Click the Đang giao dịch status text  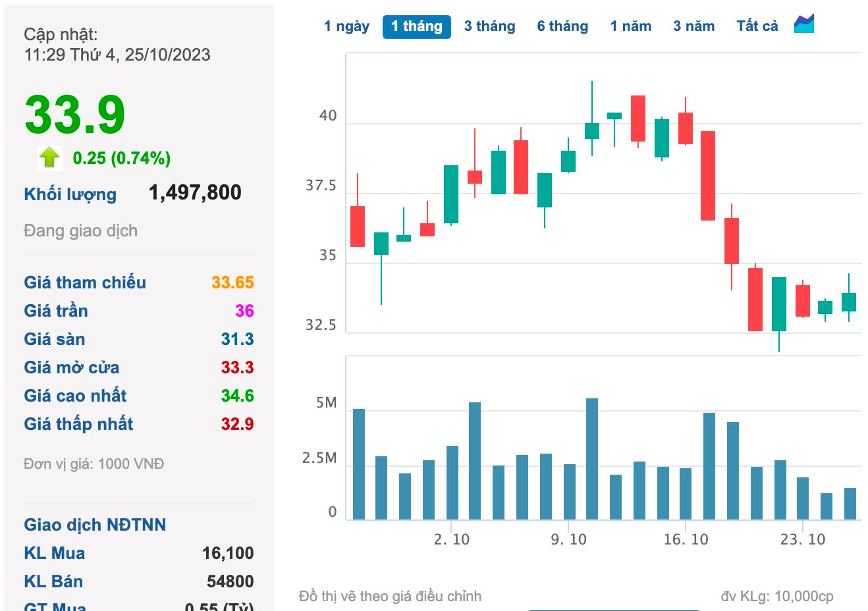(x=81, y=230)
